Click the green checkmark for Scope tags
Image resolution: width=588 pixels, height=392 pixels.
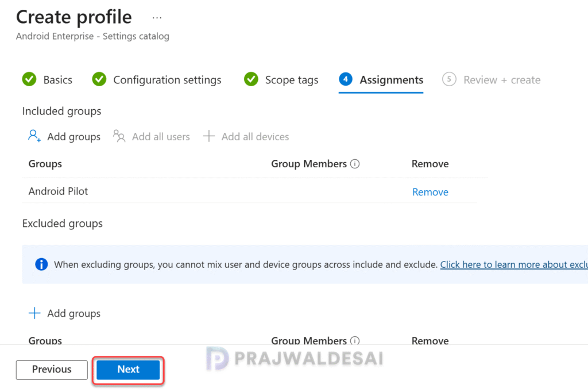[252, 79]
